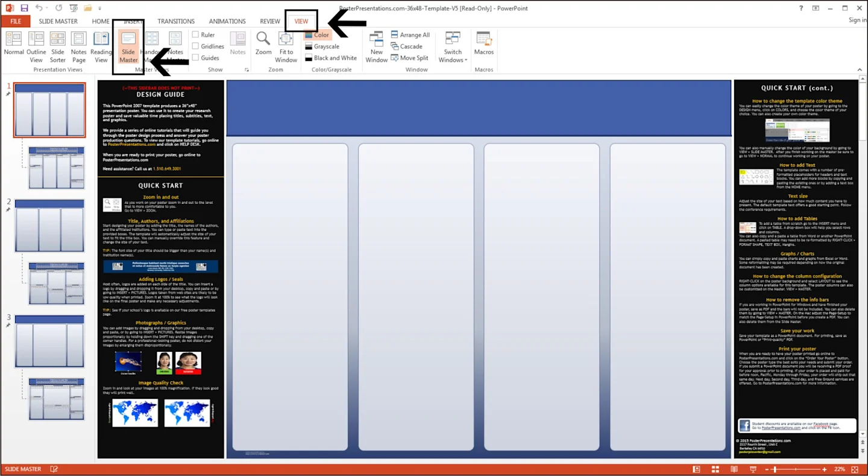Switch to the ANIMATIONS tab
The image size is (868, 476).
click(x=227, y=21)
